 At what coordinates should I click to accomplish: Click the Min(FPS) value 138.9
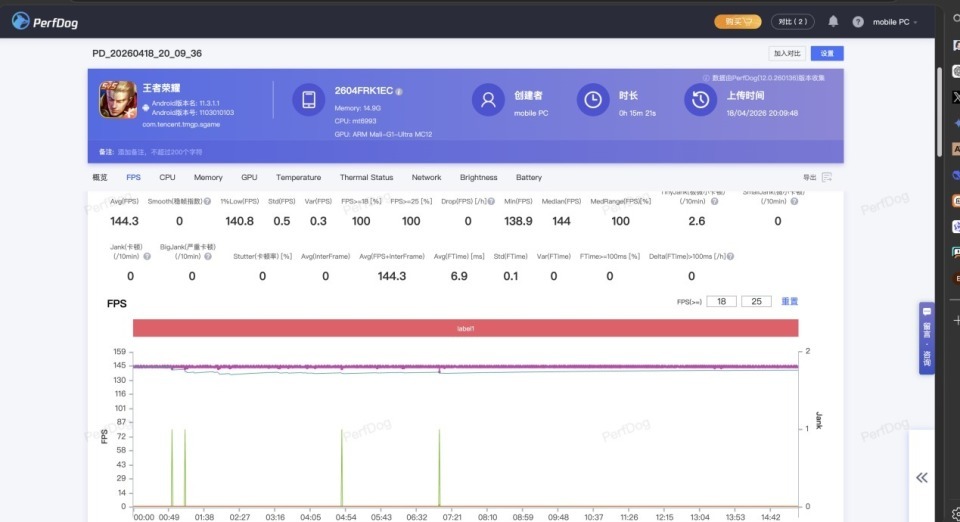(x=518, y=221)
